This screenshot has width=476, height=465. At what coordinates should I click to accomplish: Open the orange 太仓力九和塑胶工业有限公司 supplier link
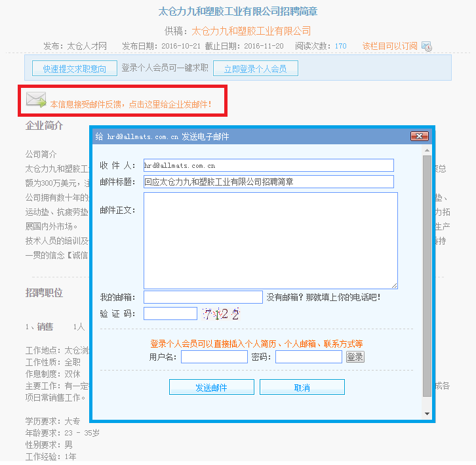251,31
